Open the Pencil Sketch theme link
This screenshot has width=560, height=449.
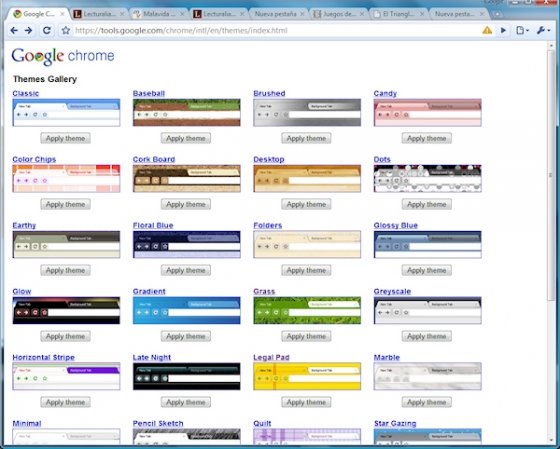point(158,423)
